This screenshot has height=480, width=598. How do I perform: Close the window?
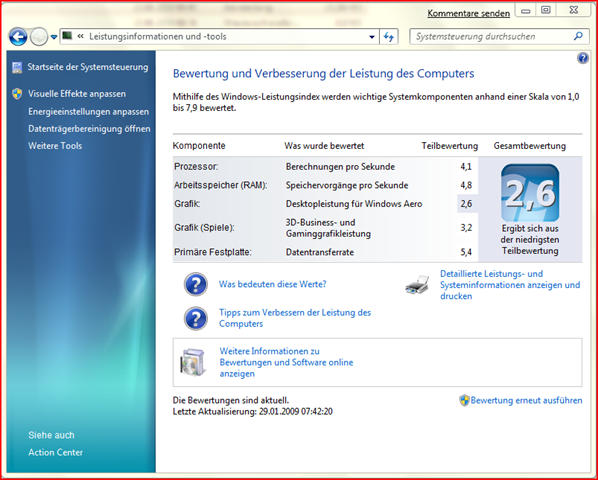pyautogui.click(x=574, y=11)
